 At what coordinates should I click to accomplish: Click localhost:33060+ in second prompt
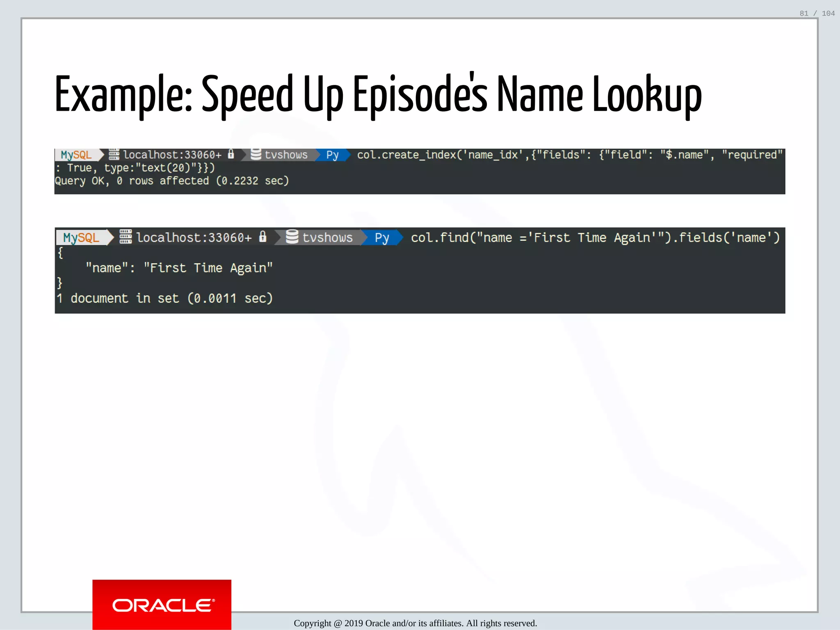tap(194, 237)
